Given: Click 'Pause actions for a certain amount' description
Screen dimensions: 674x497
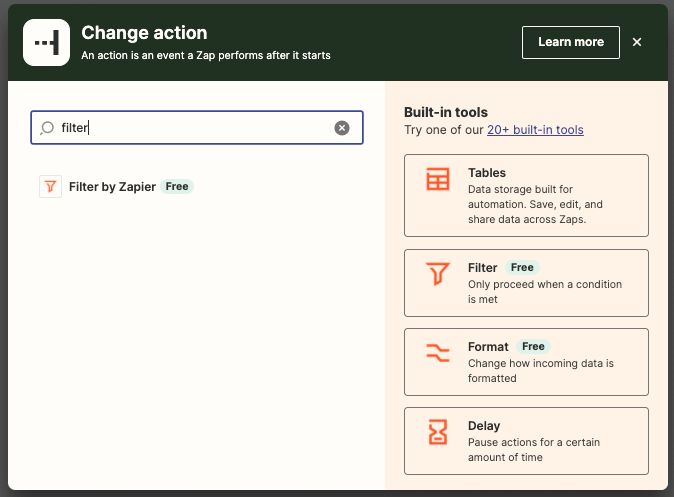Looking at the screenshot, I should tap(533, 450).
